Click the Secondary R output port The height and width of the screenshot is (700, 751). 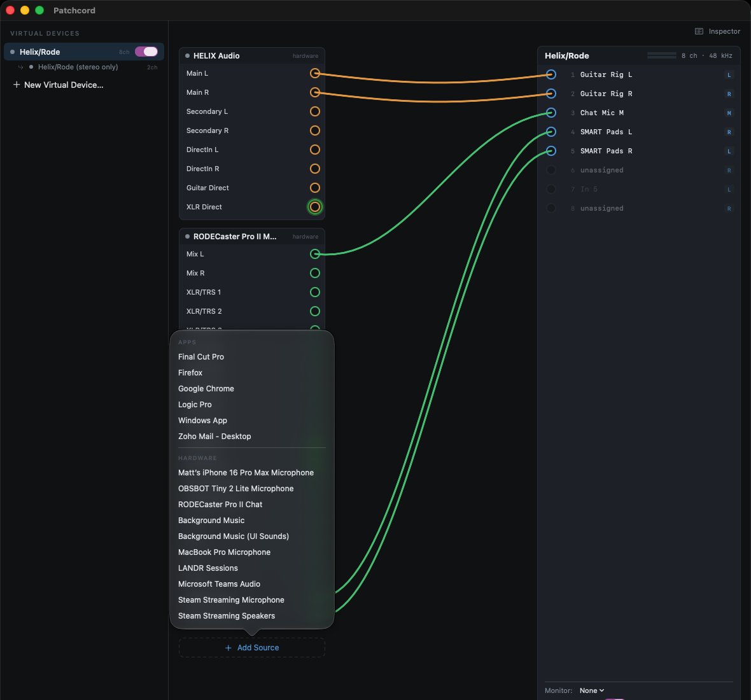314,130
